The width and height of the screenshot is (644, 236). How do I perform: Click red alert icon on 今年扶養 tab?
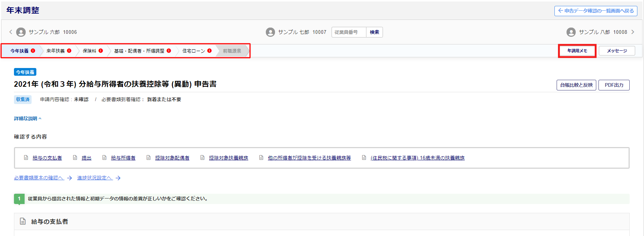33,51
